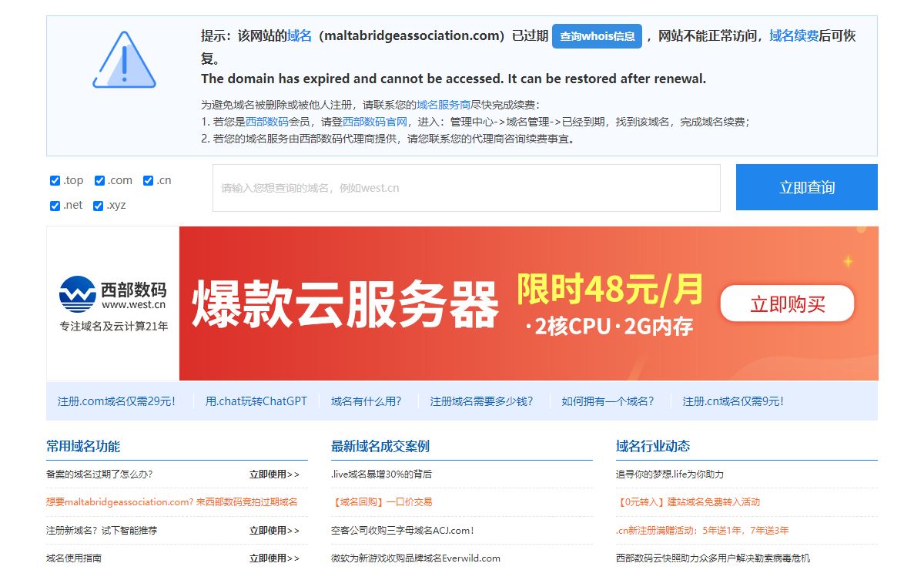Viewport: 924px width, 570px height.
Task: Click 立即使用 beside 域名使用指南
Action: [274, 558]
